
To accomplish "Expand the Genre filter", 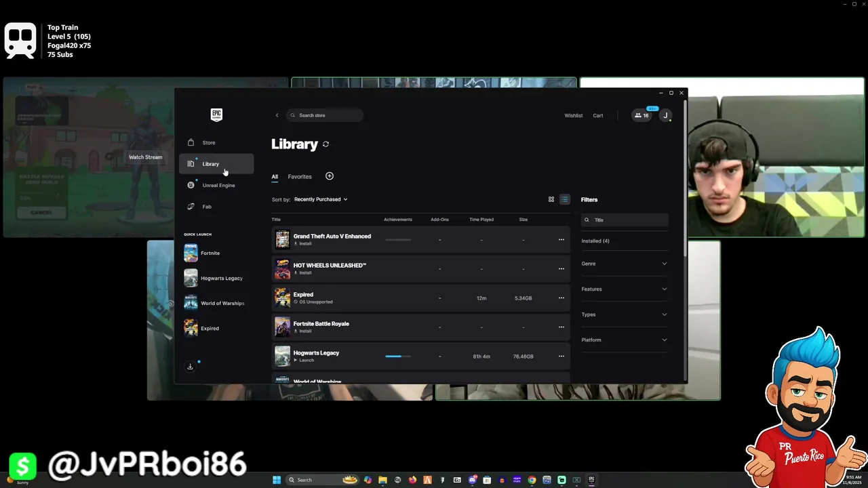I will click(624, 264).
